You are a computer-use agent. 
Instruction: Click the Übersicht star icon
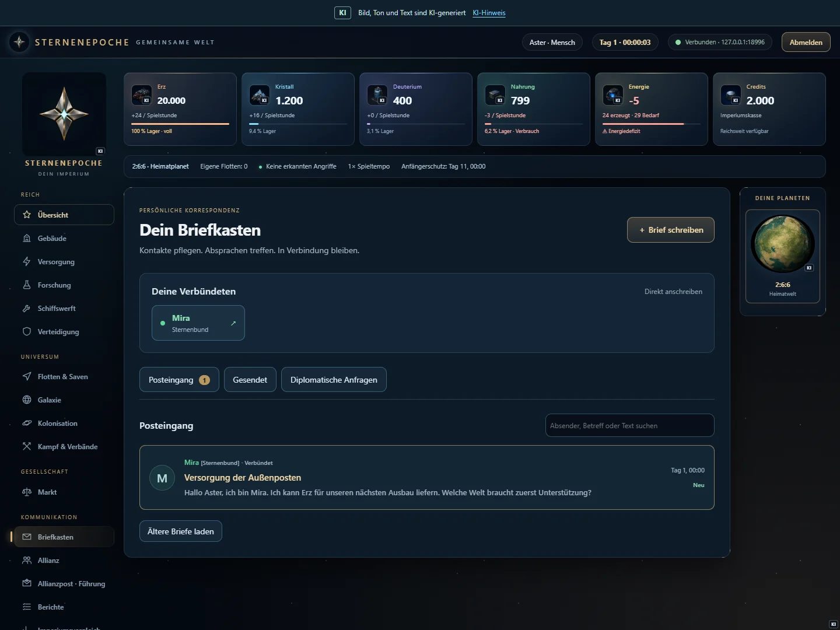[x=27, y=215]
